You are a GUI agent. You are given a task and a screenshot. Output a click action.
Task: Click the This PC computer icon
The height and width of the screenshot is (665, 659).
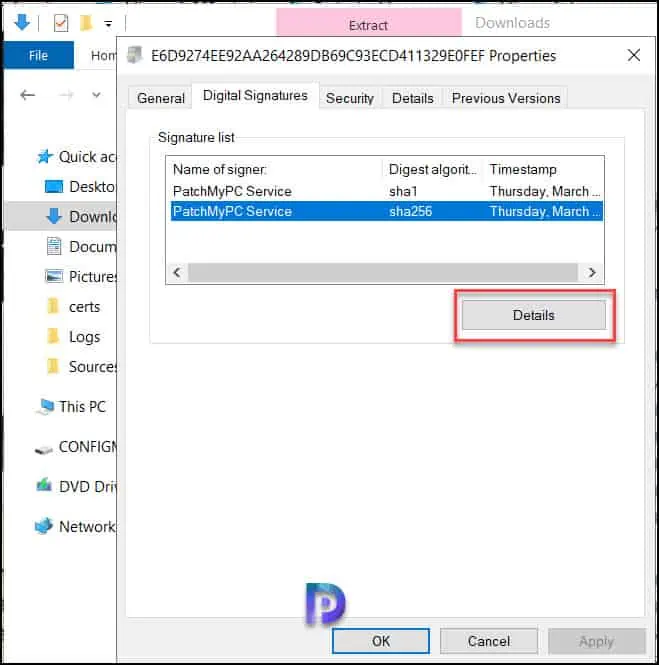45,406
